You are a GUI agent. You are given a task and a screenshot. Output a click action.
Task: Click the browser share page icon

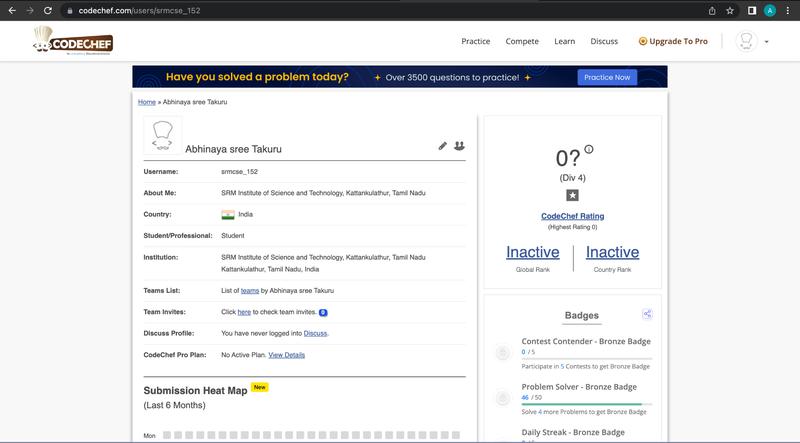click(x=711, y=10)
